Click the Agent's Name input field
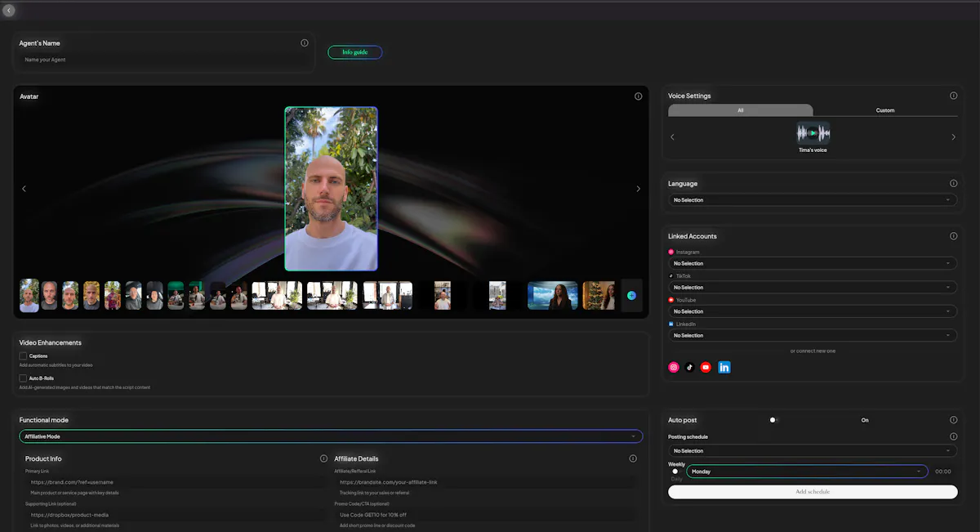 coord(165,60)
